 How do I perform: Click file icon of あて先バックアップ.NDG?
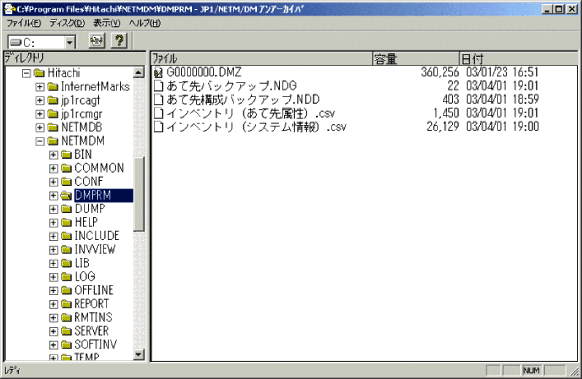158,86
